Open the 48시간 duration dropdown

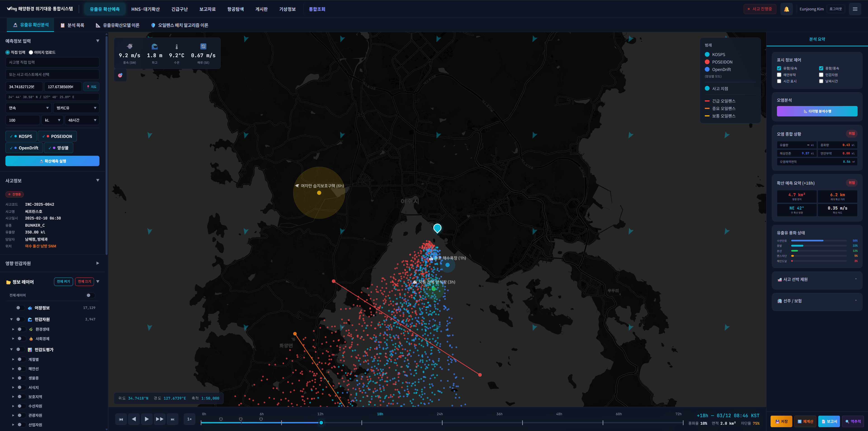click(82, 120)
